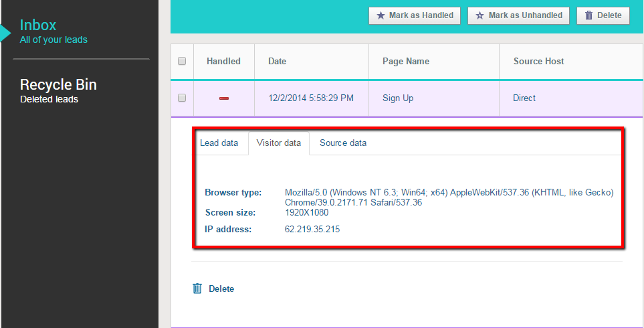The image size is (644, 328).
Task: Click the 12/2/2014 lead date cell
Action: pyautogui.click(x=310, y=98)
